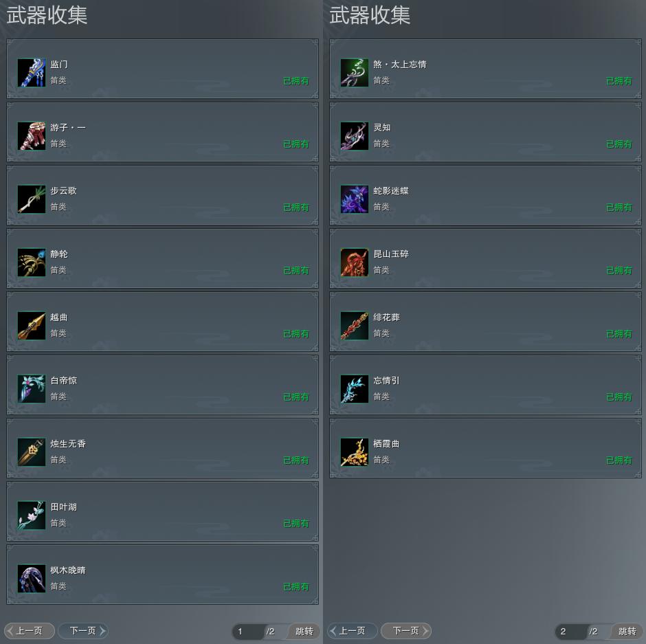This screenshot has height=644, width=646.
Task: Focus page number field showing 1
Action: pos(248,631)
